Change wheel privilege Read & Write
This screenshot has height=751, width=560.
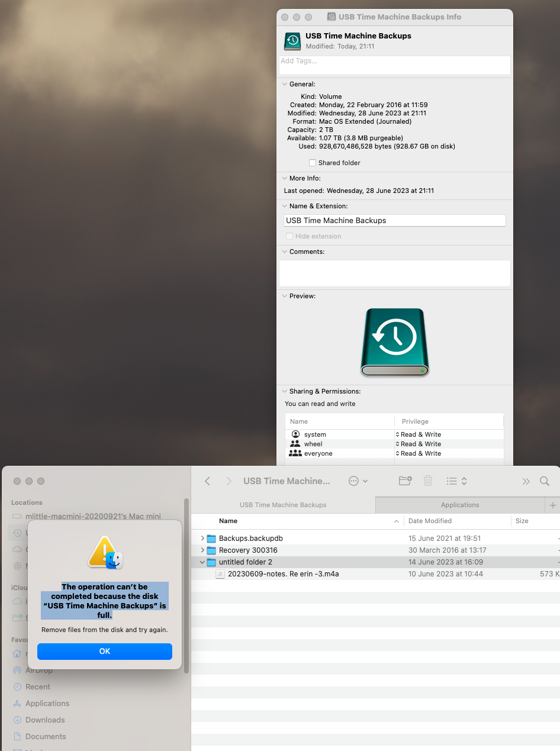(x=419, y=444)
